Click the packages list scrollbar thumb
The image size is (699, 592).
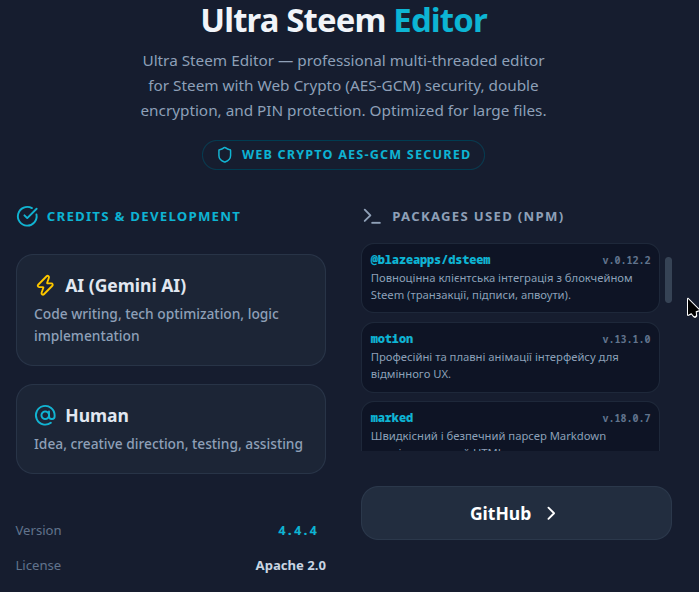point(668,280)
